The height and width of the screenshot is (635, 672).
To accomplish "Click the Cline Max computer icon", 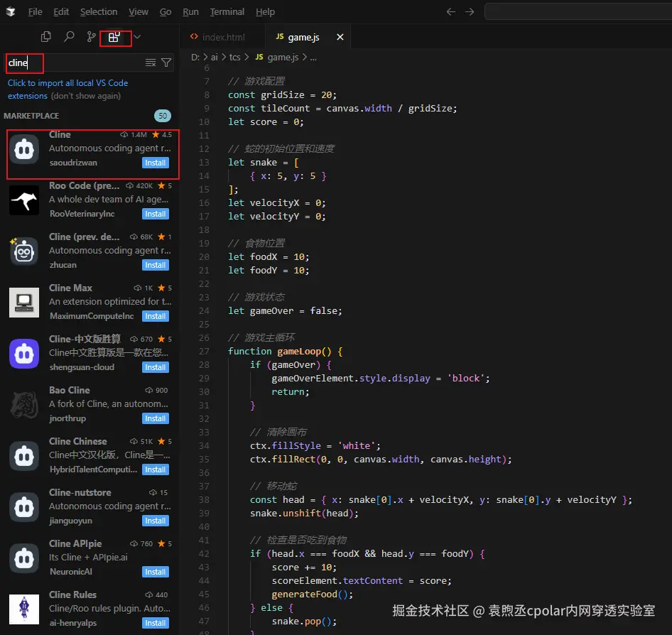I will 24,303.
